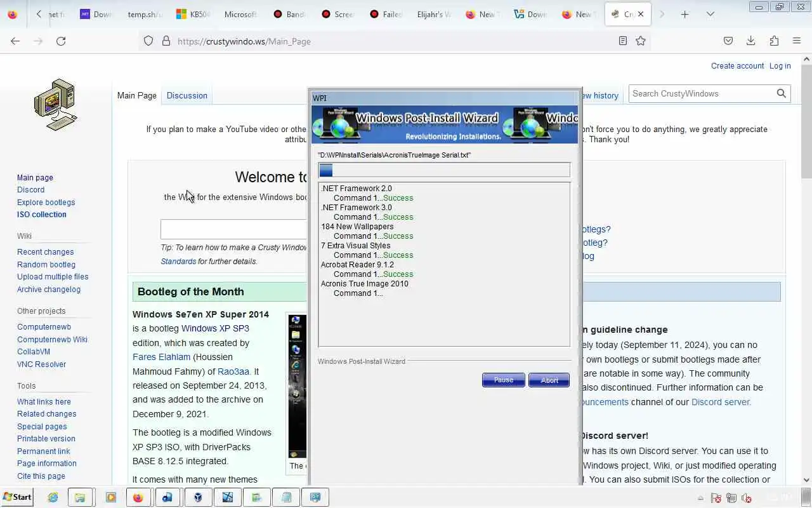This screenshot has height=508, width=812.
Task: Click the network tray icon
Action: (731, 498)
